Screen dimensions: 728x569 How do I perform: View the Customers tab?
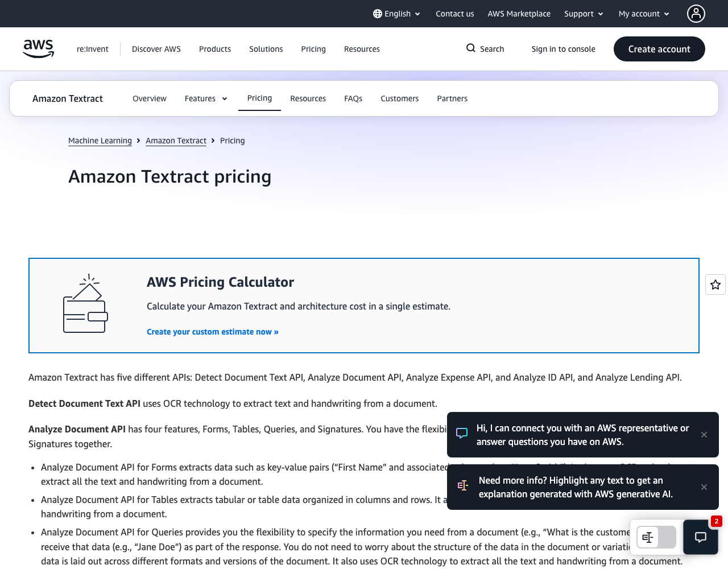(x=400, y=98)
